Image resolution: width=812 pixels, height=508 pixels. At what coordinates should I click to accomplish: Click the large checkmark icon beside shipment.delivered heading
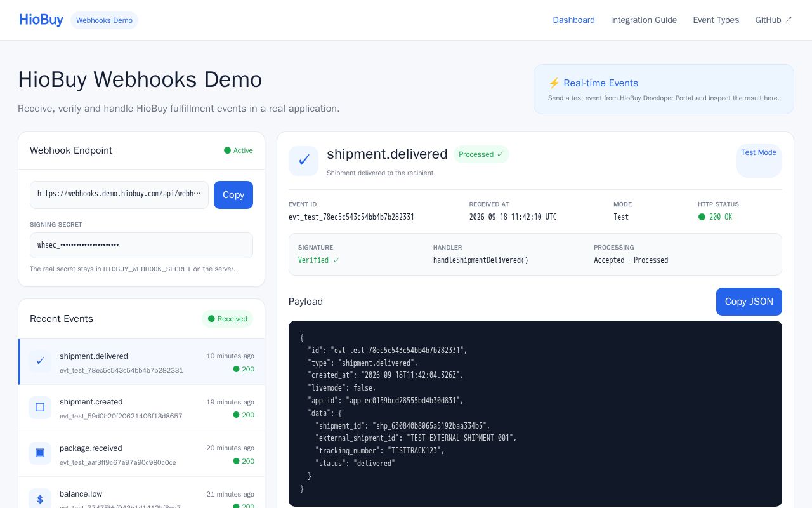click(x=304, y=161)
